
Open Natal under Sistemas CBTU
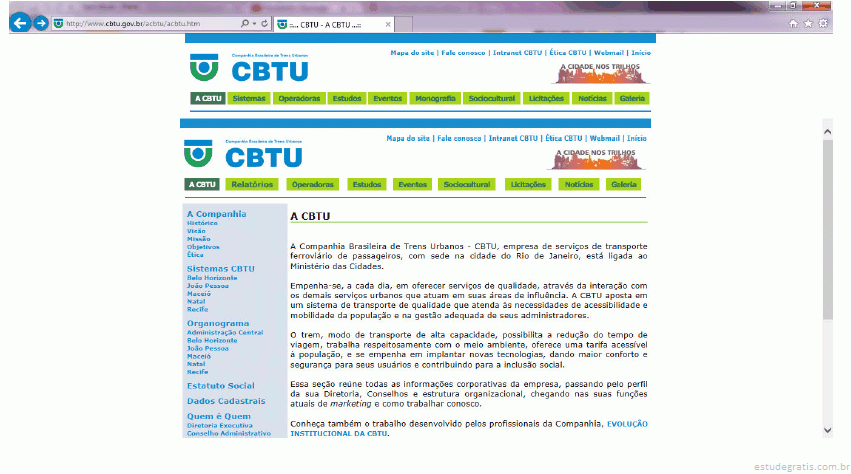196,301
